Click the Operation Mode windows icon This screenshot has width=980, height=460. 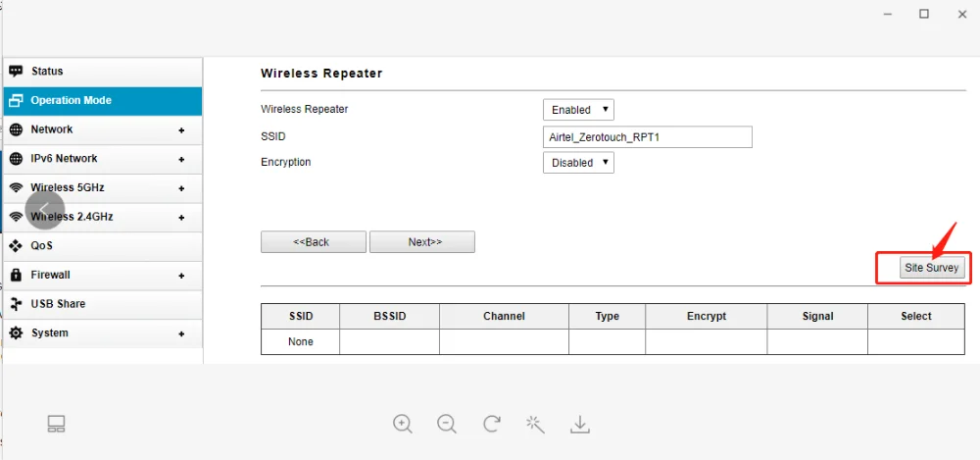pos(17,100)
